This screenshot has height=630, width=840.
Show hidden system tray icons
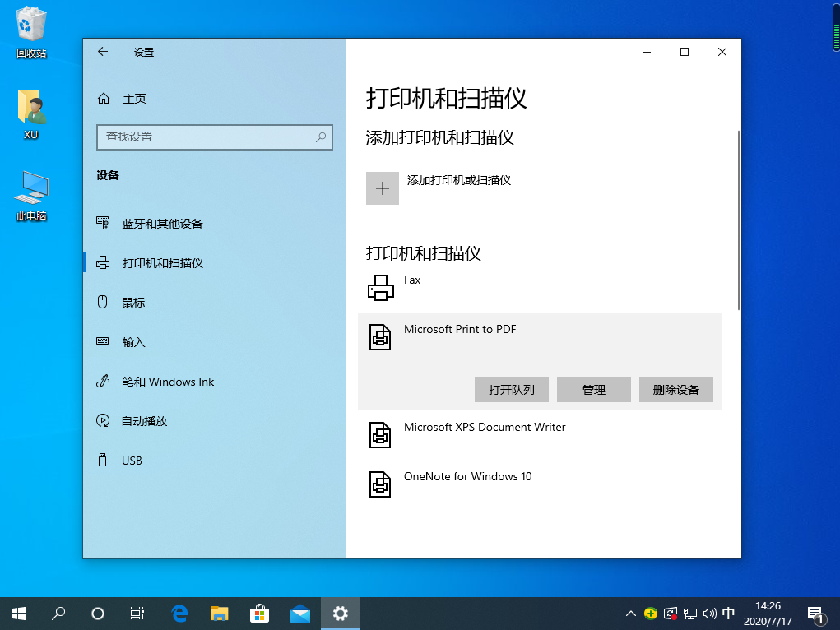click(630, 614)
